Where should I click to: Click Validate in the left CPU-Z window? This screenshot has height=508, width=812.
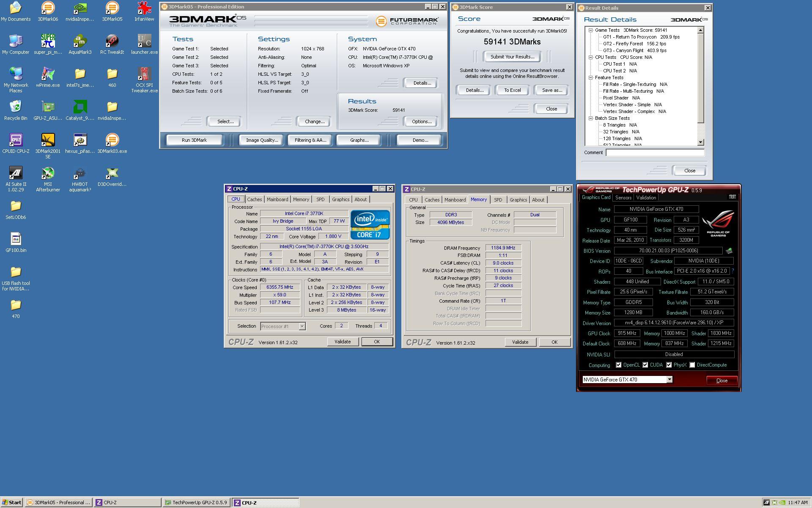[343, 342]
